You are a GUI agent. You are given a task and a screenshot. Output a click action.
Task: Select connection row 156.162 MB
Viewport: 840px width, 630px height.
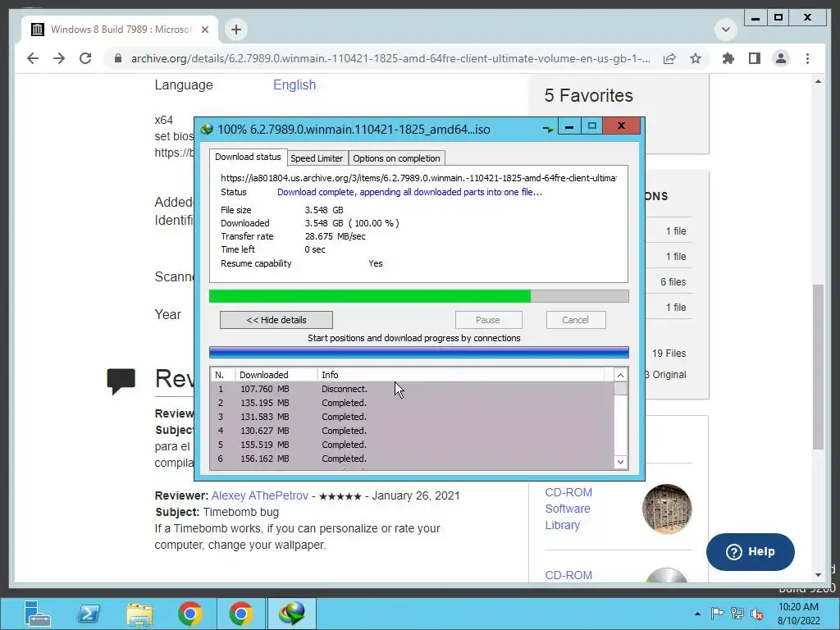(x=413, y=459)
